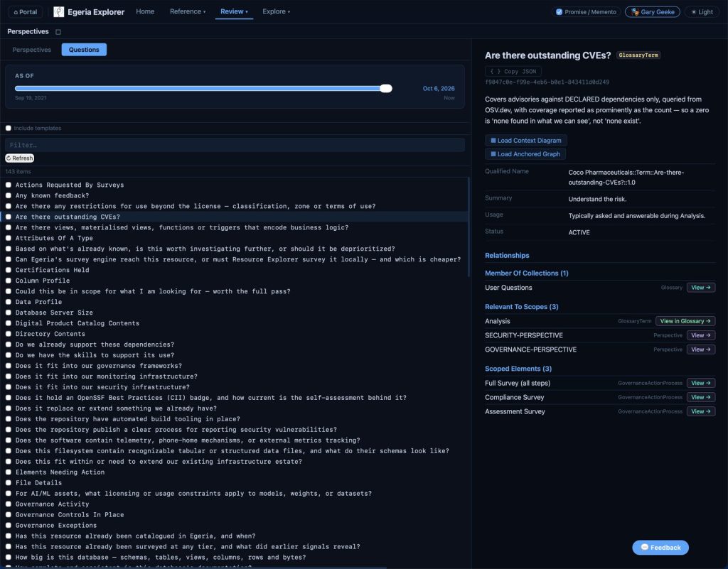
Task: Tick checkbox for 'Are there outstanding CVEs?'
Action: pyautogui.click(x=9, y=217)
